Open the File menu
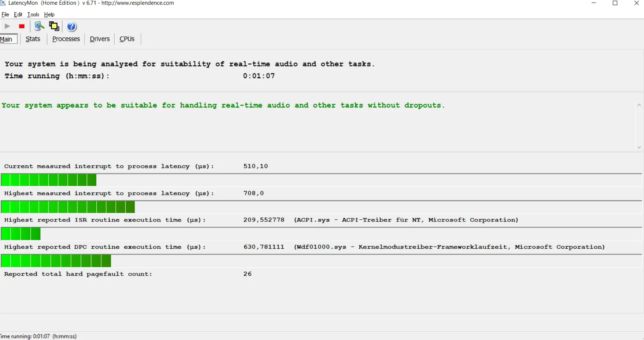Image resolution: width=644 pixels, height=340 pixels. pos(5,15)
